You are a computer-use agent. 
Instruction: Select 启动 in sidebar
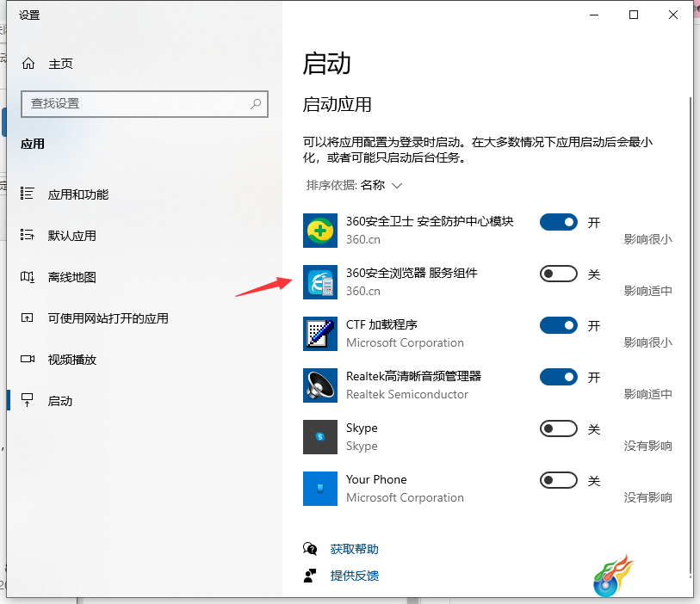tap(144, 401)
